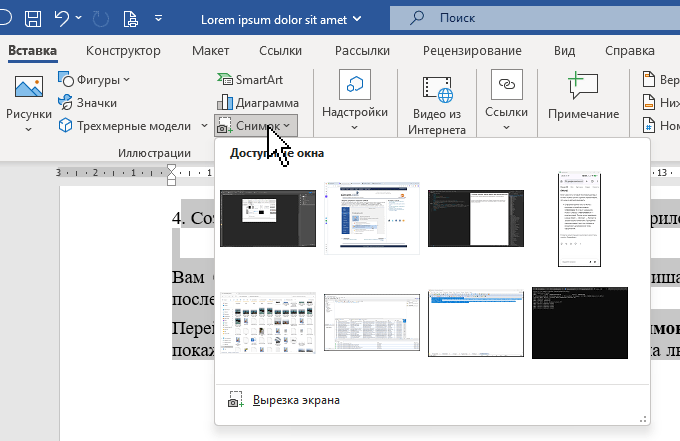Screen dimensions: 680x441
Task: Click the screen clipping camera icon
Action: pyautogui.click(x=235, y=399)
